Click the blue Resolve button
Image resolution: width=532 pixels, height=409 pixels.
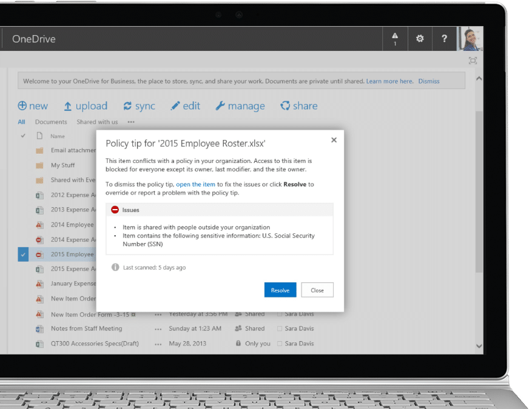280,290
